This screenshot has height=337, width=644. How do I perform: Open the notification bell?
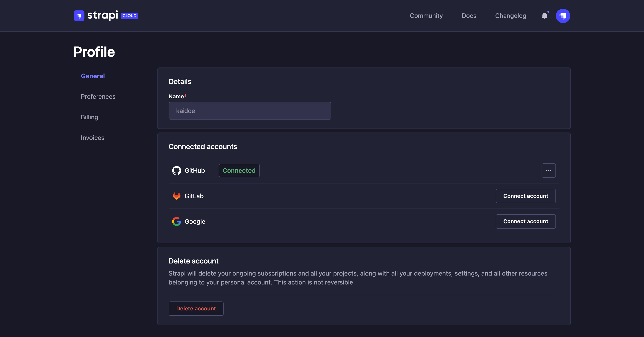click(544, 16)
